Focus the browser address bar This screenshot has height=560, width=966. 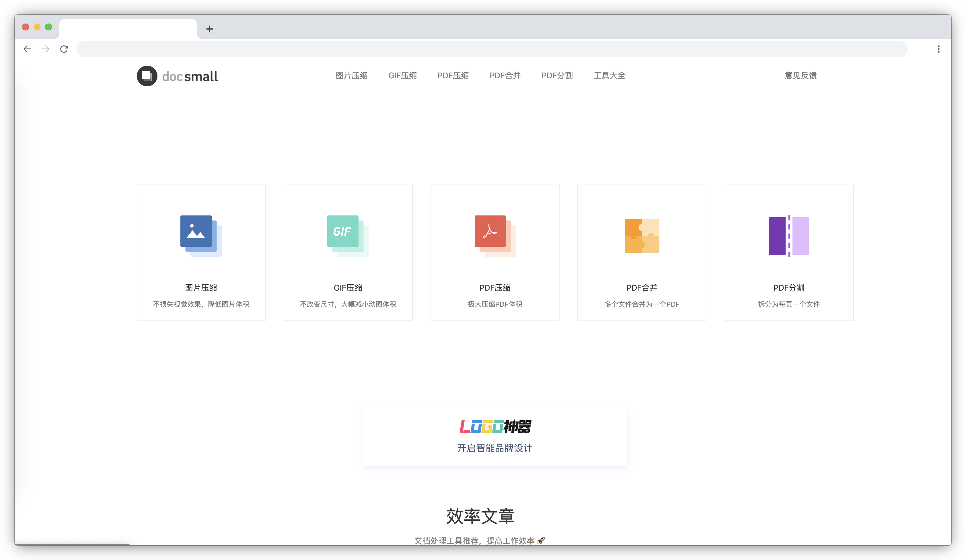[491, 49]
